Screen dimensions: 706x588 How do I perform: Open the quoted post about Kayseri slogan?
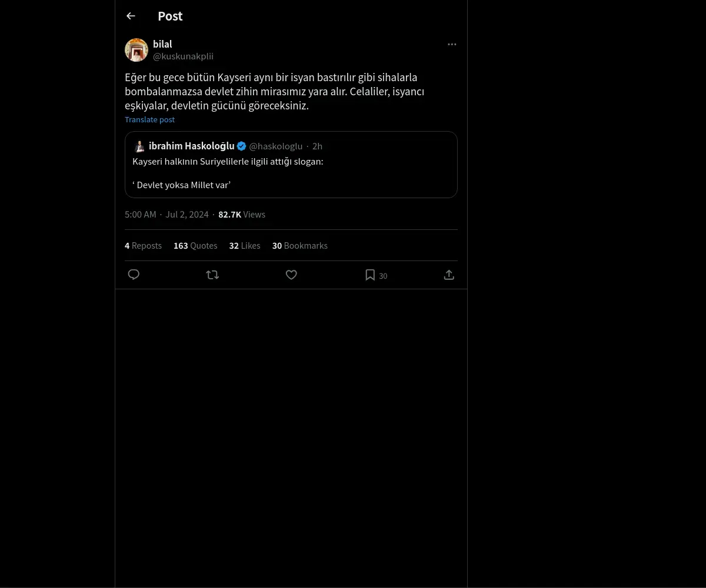pos(291,173)
